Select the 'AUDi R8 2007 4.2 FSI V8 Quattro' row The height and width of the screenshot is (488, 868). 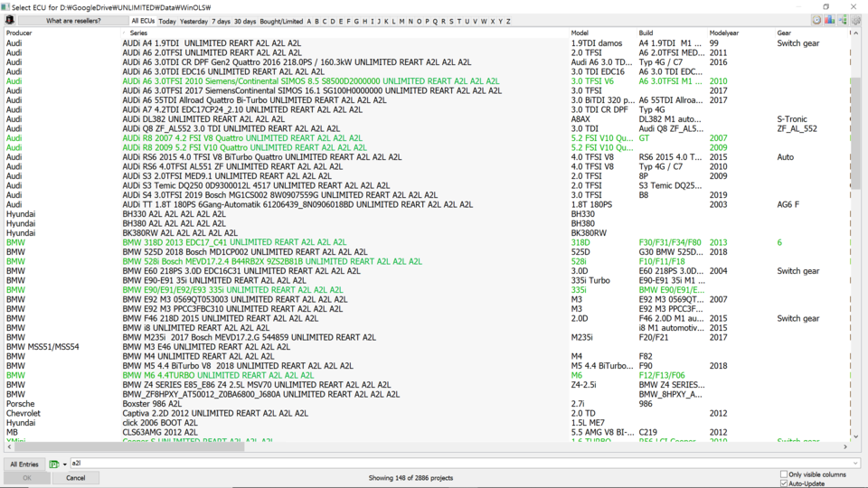tap(426, 138)
